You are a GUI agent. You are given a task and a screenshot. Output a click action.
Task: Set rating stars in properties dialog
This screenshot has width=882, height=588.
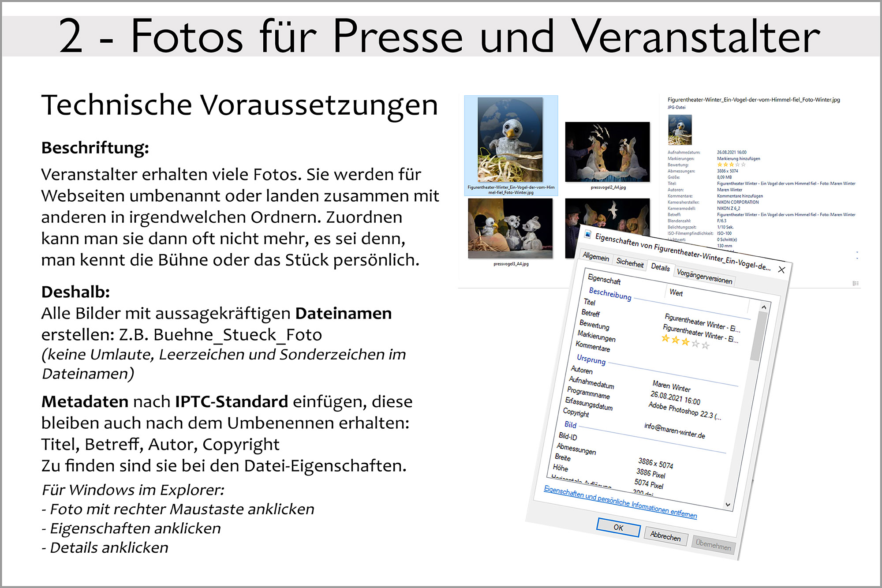point(685,341)
